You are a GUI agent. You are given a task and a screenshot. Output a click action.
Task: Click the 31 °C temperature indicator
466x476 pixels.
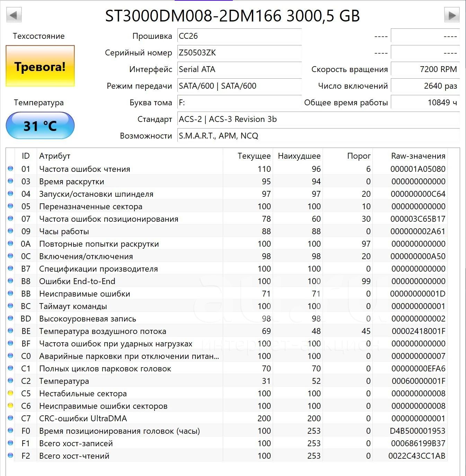click(x=40, y=125)
